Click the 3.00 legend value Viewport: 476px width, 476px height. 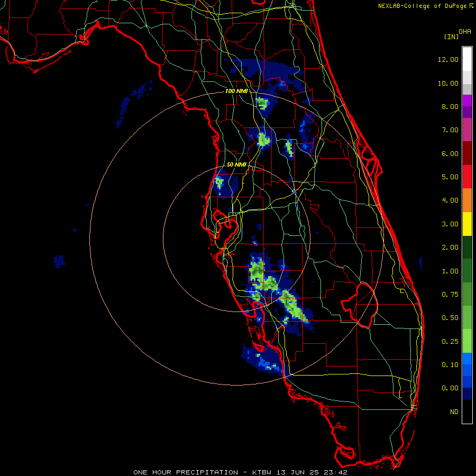(x=450, y=224)
